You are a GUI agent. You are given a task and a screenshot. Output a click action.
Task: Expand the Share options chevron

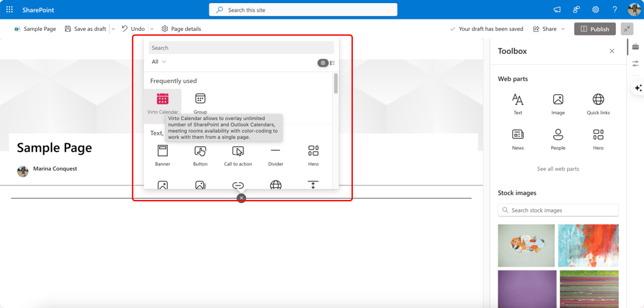coord(563,29)
